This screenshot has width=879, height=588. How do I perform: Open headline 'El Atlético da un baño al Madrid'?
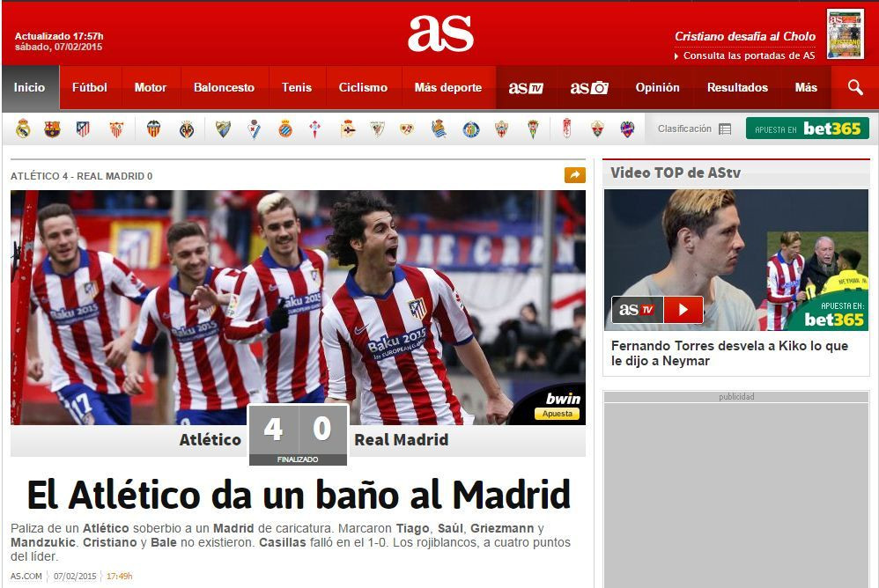point(298,495)
